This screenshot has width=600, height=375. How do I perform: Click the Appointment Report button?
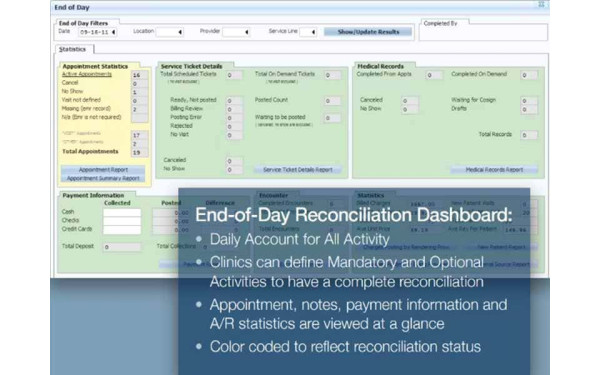click(x=103, y=170)
